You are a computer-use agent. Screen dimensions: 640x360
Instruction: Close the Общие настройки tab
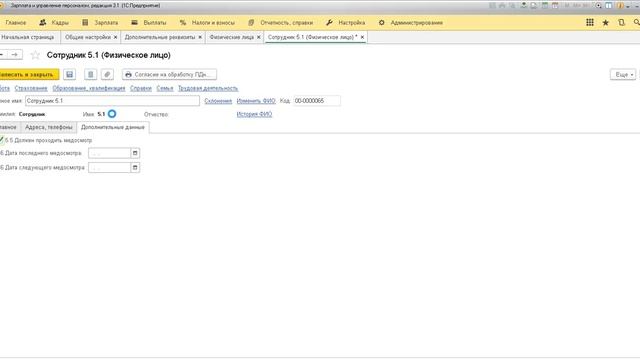point(116,37)
